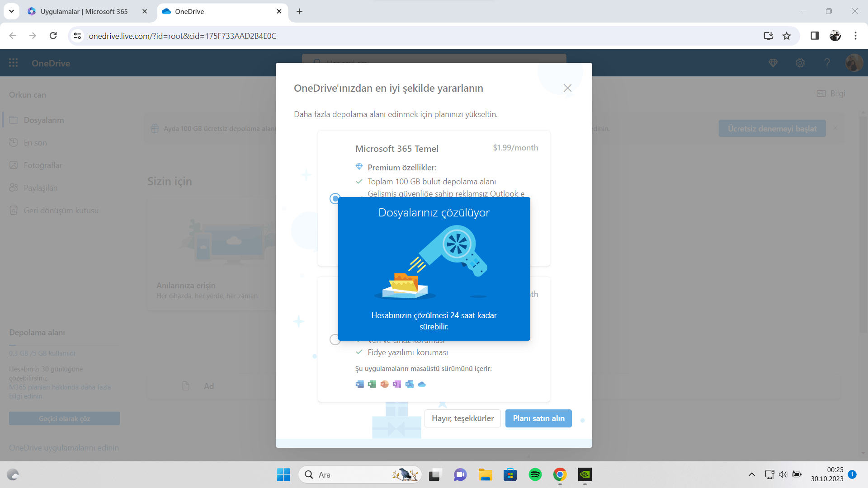
Task: Click the help question mark icon
Action: (x=827, y=63)
